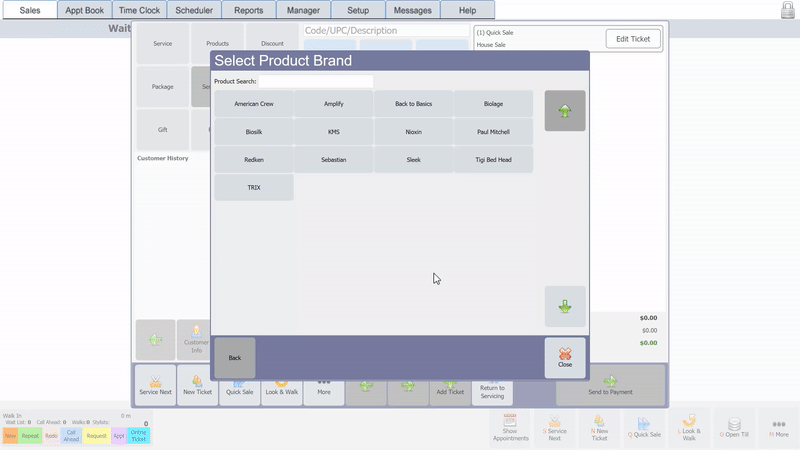Click the orange New legend swatch
800x450 pixels.
click(10, 436)
